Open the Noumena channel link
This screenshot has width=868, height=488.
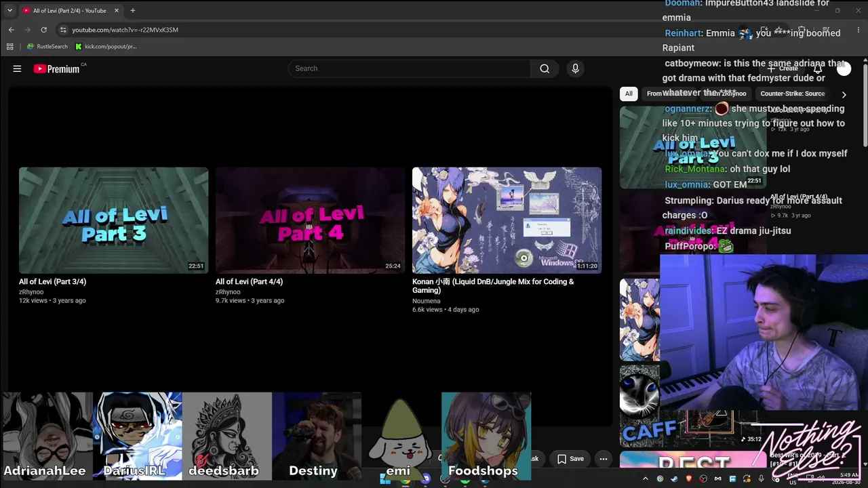(x=426, y=301)
